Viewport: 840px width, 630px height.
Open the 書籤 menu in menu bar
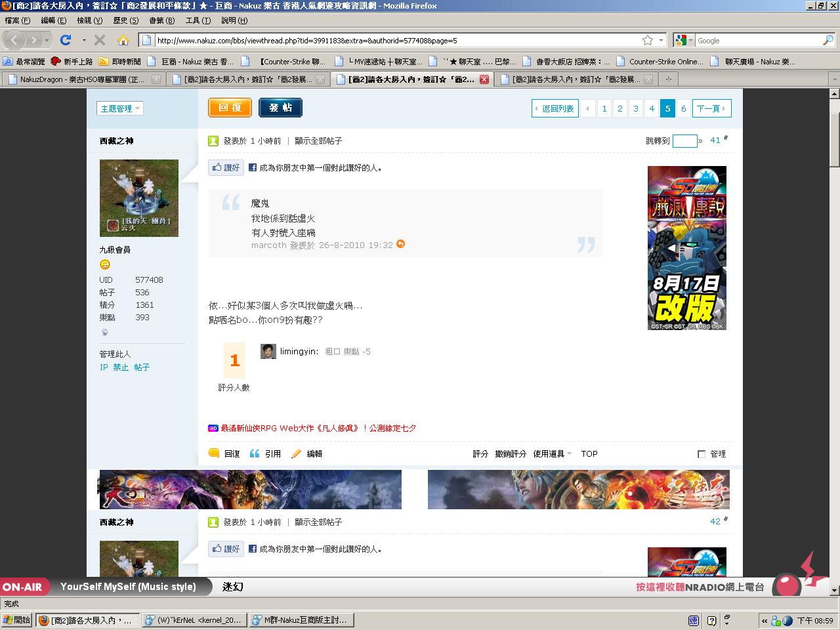[x=161, y=20]
